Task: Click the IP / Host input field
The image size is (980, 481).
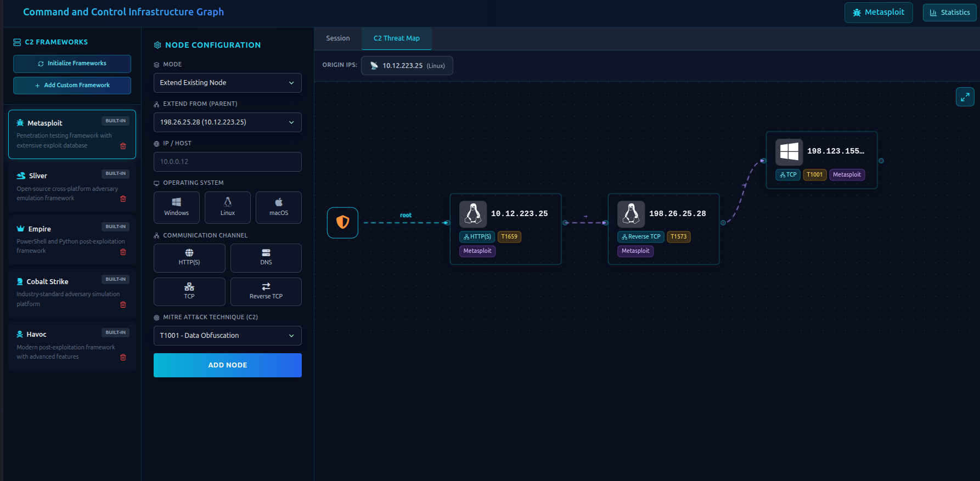Action: click(228, 162)
